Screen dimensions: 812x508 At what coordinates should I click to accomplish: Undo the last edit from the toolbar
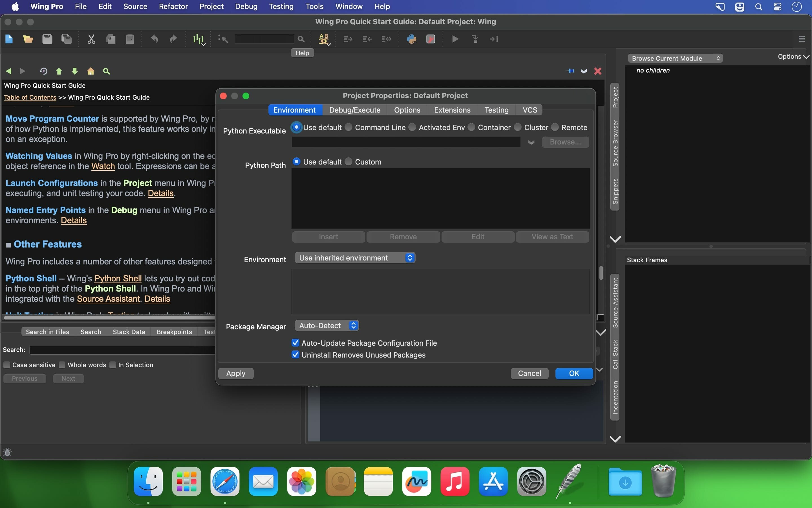[x=154, y=39]
